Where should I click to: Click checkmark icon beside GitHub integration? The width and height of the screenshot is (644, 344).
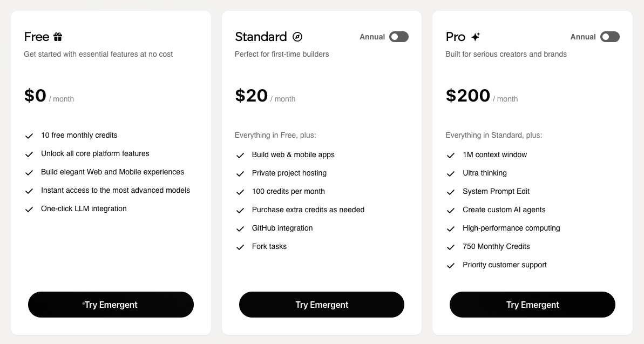click(240, 229)
